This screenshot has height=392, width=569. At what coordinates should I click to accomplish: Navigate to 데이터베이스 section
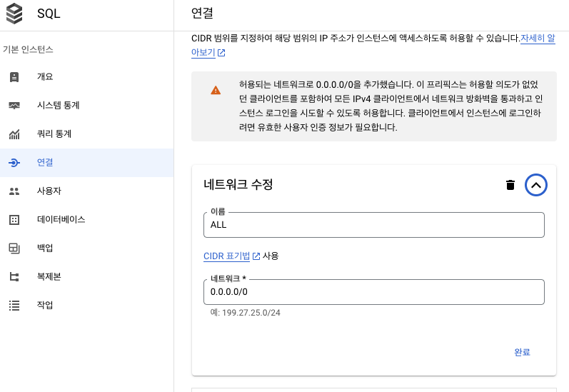[86, 220]
